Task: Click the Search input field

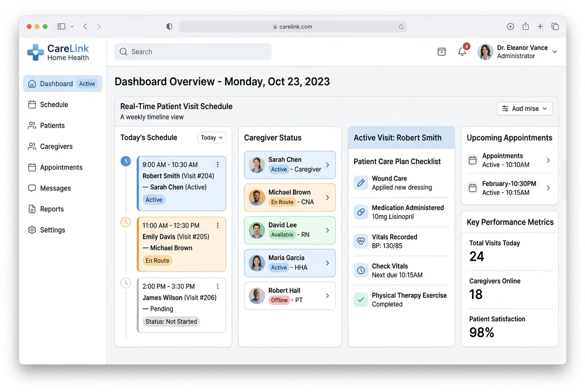Action: 193,52
